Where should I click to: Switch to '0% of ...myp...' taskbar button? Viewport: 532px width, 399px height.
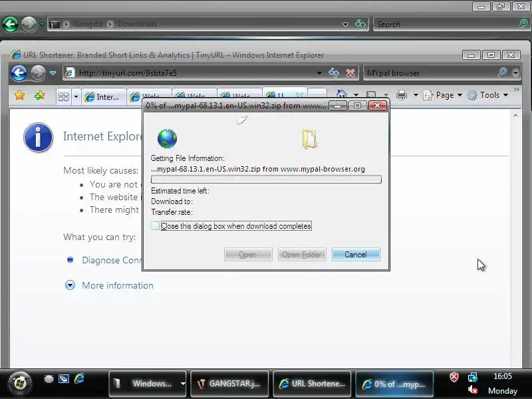point(394,384)
